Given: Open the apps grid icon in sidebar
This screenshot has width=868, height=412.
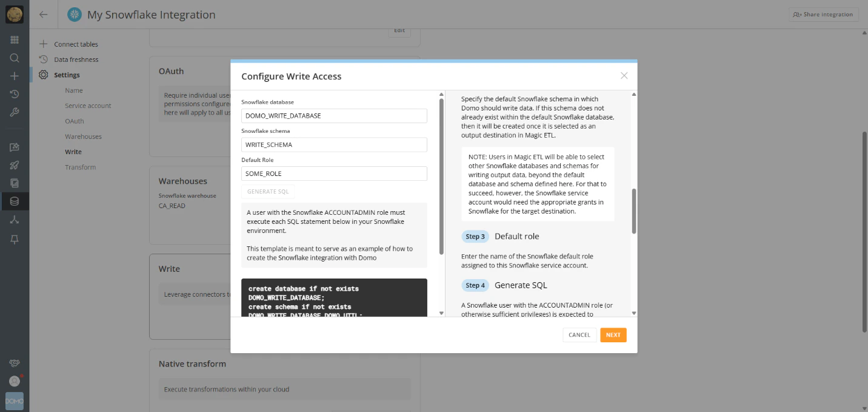Looking at the screenshot, I should [15, 40].
